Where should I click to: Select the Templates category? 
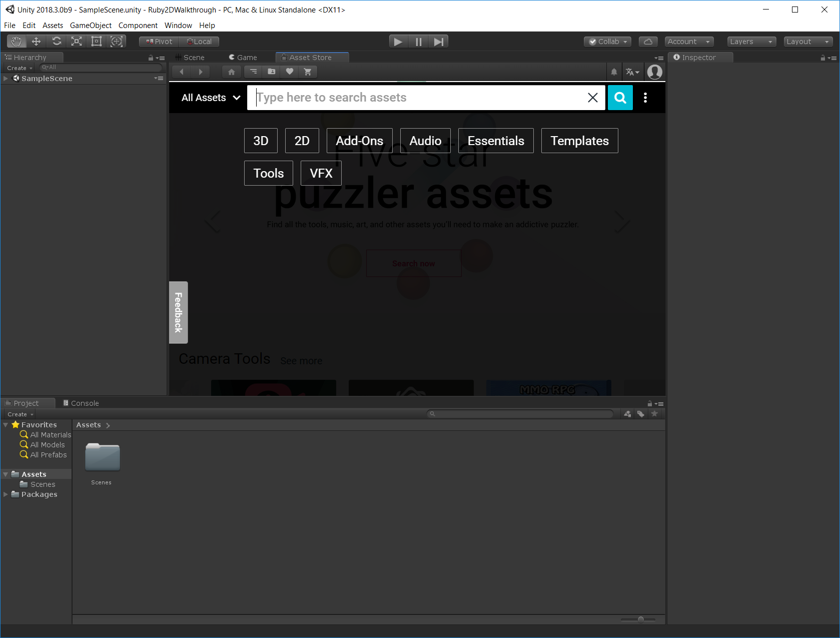coord(580,141)
